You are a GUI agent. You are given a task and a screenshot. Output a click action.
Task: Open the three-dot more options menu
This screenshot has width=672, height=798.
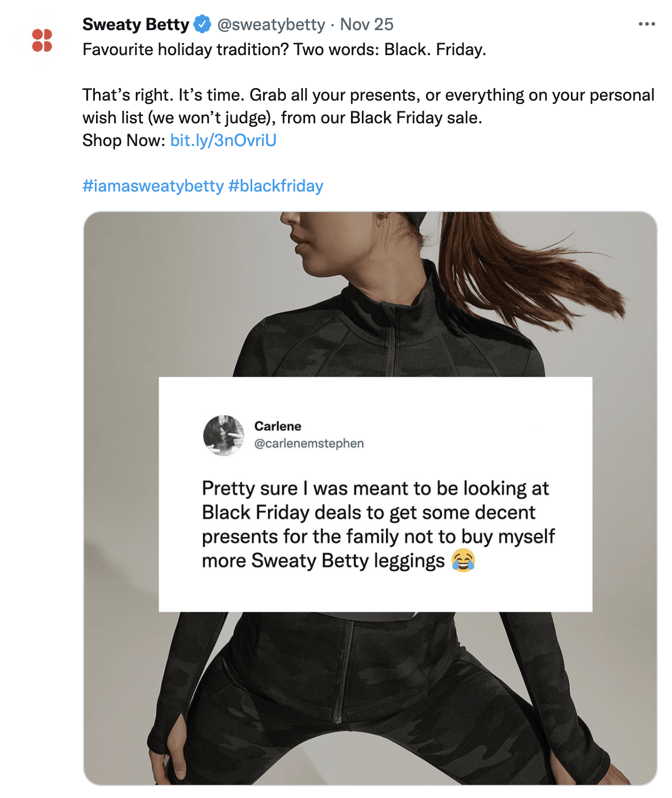pyautogui.click(x=646, y=24)
